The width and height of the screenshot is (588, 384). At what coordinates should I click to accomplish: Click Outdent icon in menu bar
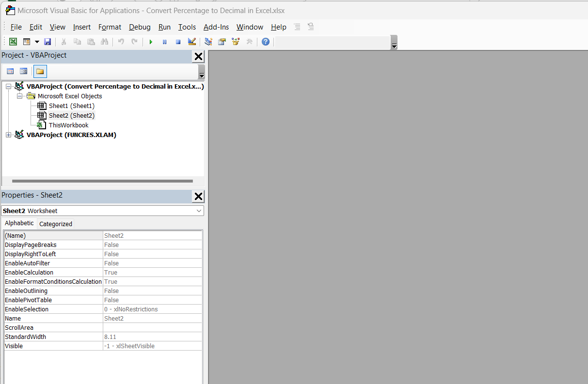(311, 27)
